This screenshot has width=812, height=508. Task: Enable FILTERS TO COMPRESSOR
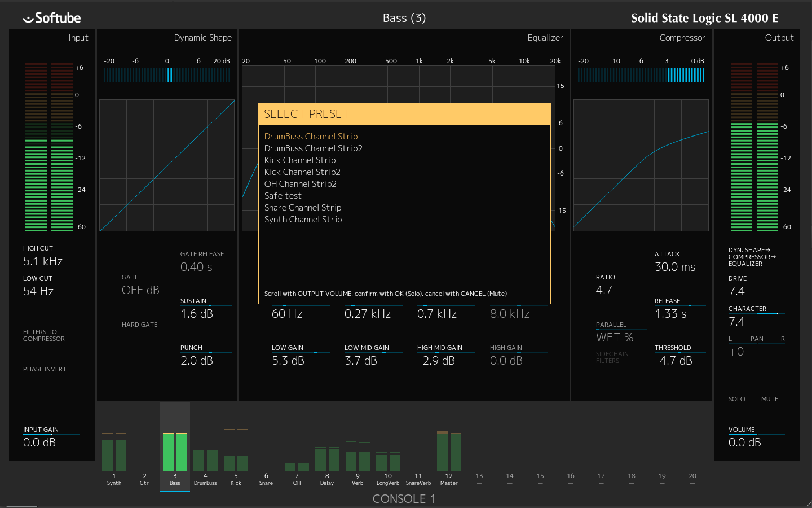pos(45,335)
